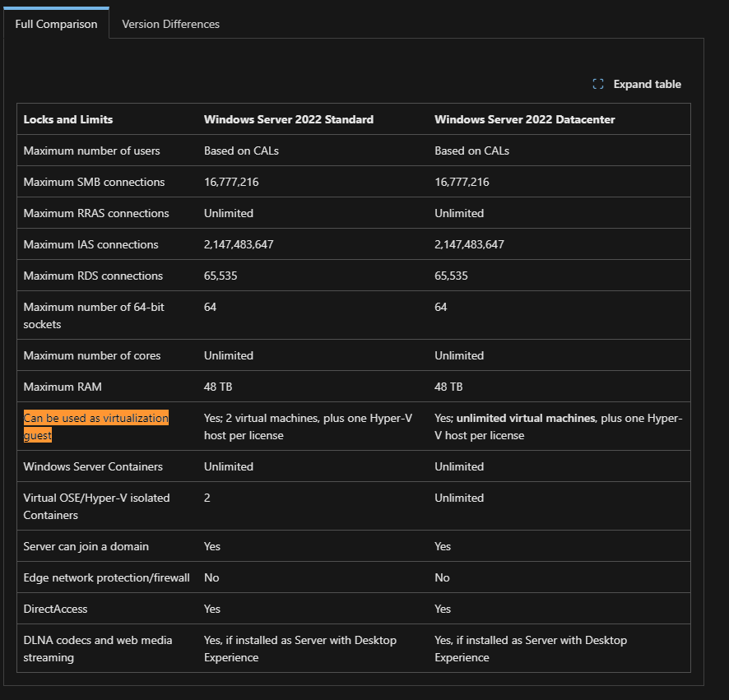The image size is (729, 700).
Task: Click the Datacenter Edge network protection No value
Action: (x=442, y=577)
